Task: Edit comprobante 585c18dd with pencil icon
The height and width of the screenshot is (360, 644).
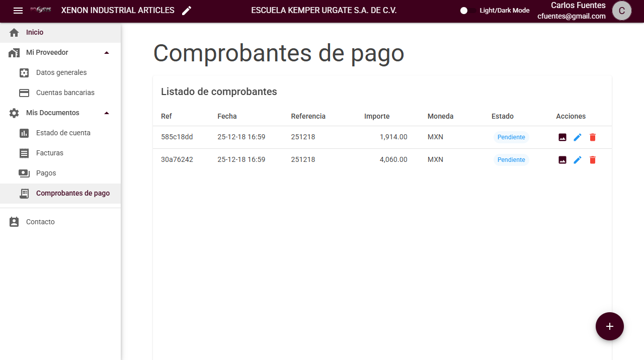Action: tap(578, 137)
